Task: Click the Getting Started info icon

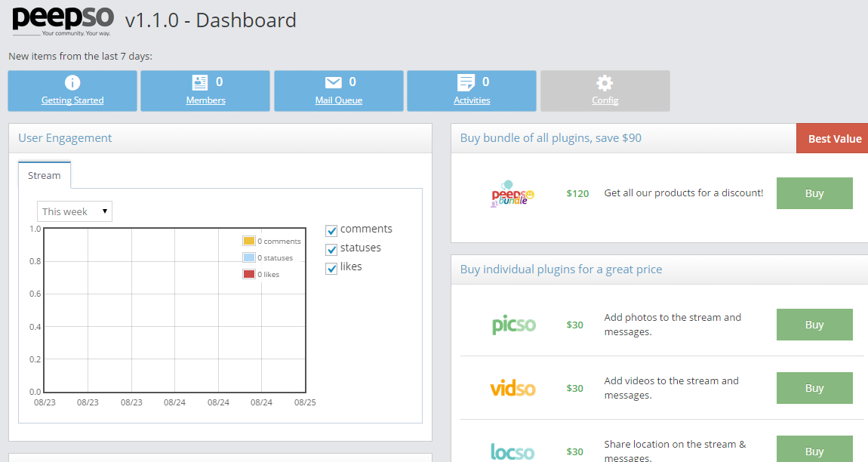Action: coord(72,82)
